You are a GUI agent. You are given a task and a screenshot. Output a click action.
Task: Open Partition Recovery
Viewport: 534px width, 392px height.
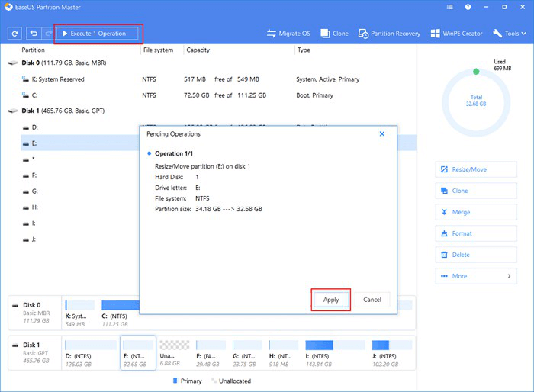[390, 34]
